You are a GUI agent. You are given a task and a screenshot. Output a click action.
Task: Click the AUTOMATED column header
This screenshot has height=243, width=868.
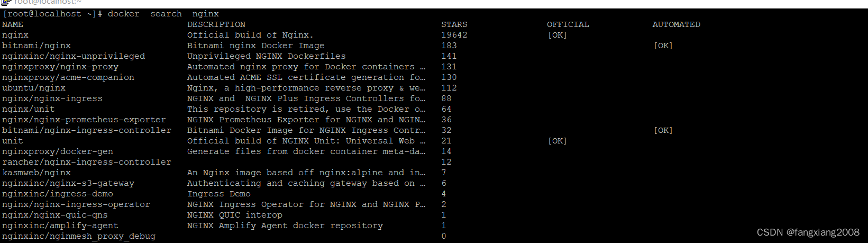click(x=677, y=24)
